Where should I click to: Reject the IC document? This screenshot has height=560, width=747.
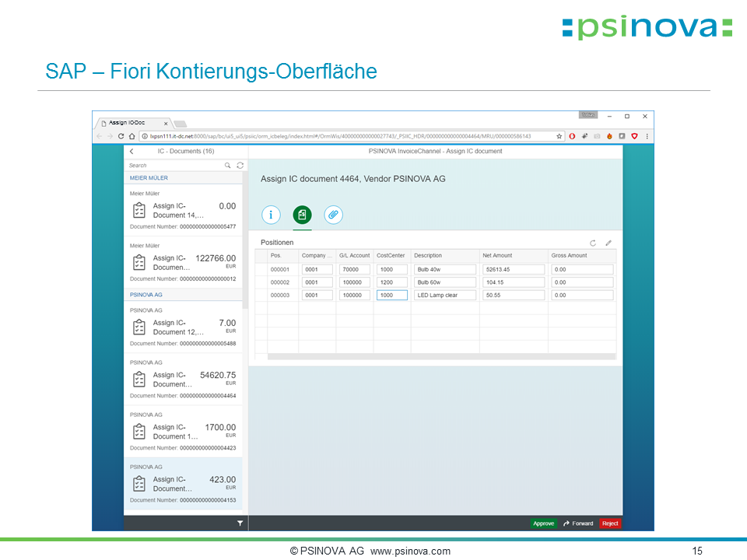coord(610,523)
